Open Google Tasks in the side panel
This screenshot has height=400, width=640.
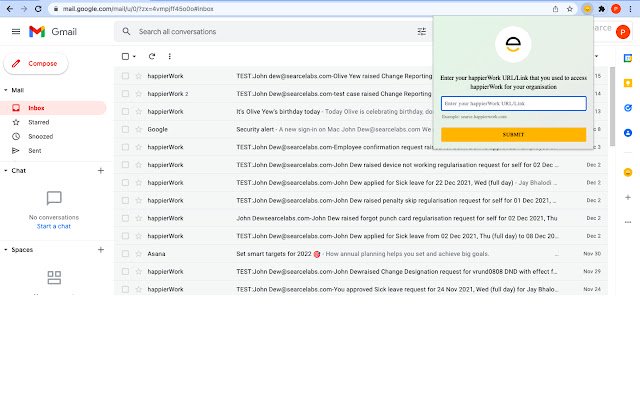[628, 108]
